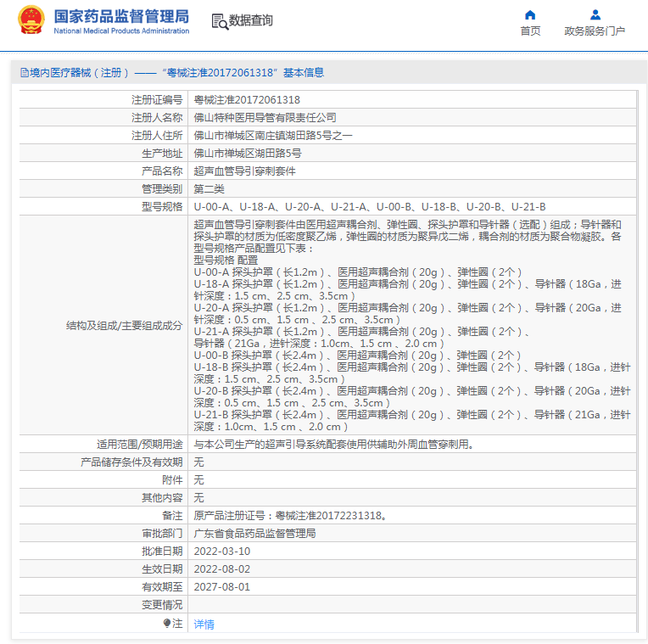Click the 政务服务门户 person icon
Viewport: 648px width, 644px height.
coord(595,15)
